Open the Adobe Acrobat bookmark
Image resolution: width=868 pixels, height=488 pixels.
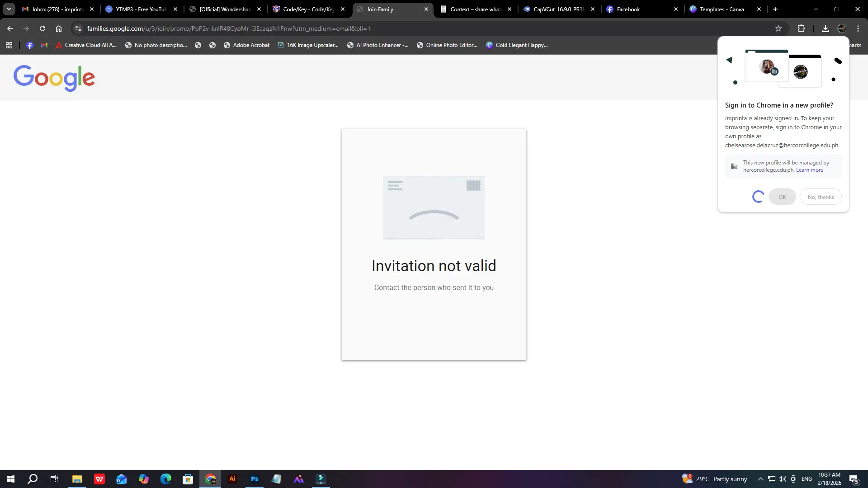pyautogui.click(x=247, y=45)
